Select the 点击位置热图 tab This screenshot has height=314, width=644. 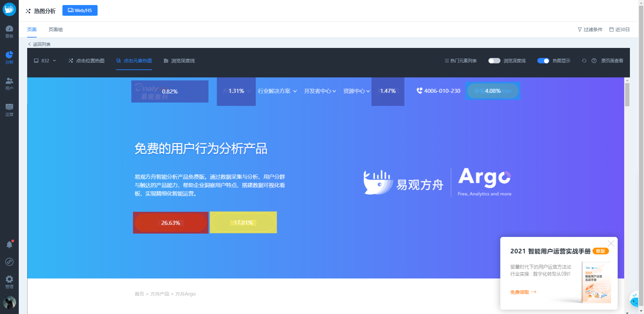tap(87, 61)
